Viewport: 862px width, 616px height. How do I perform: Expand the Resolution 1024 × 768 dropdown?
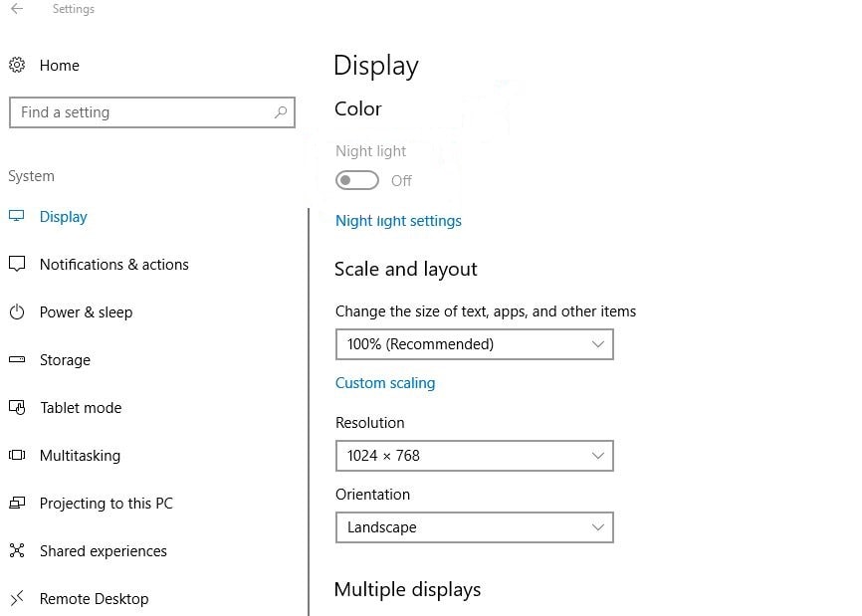click(475, 456)
